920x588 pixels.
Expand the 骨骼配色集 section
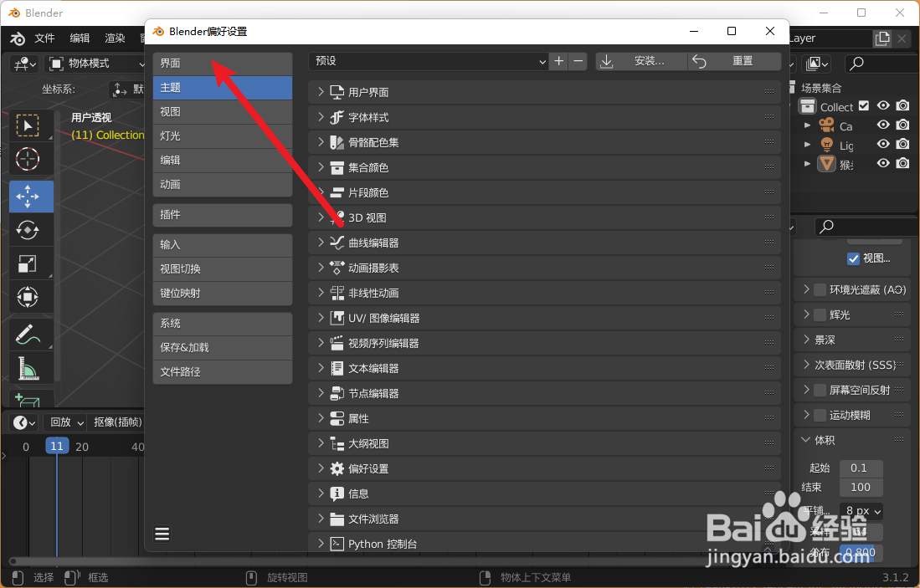pos(544,142)
